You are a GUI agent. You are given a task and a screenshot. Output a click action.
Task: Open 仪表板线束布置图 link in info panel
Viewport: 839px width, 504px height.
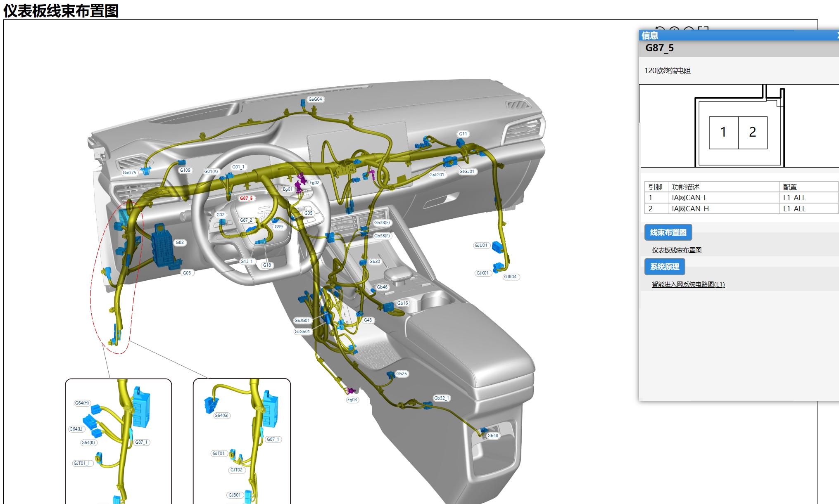(676, 250)
